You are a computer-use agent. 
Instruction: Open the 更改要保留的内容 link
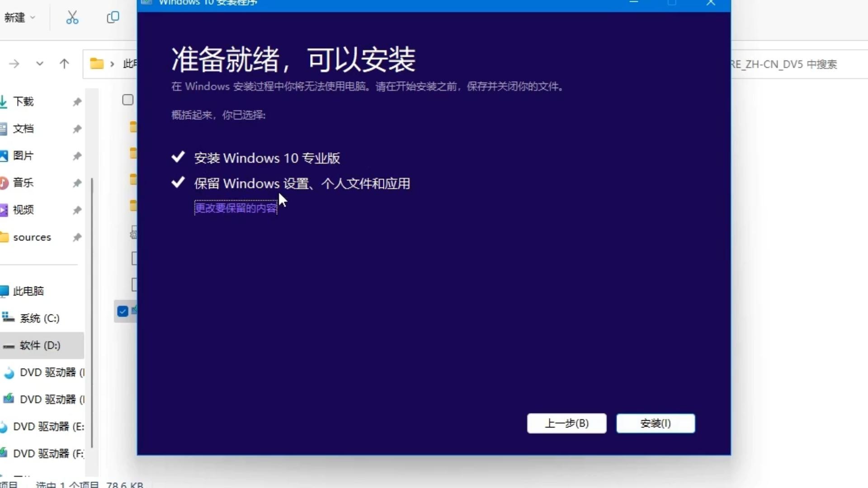click(236, 208)
